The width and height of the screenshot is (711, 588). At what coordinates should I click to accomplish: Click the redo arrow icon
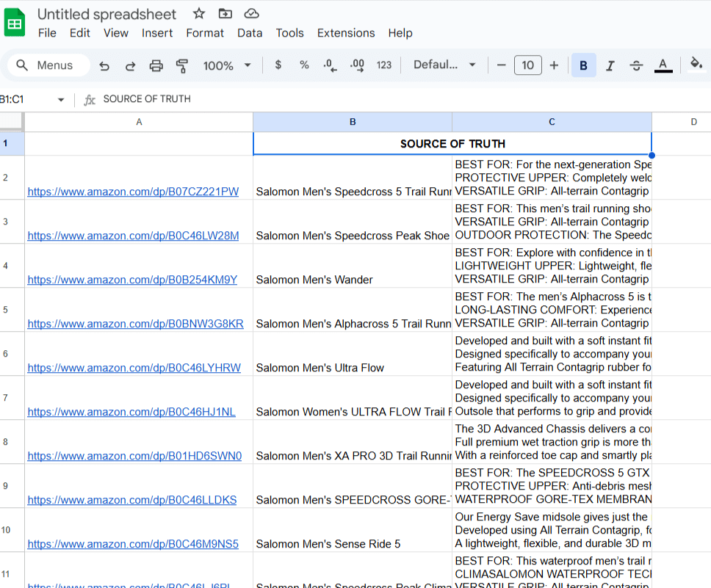click(130, 65)
